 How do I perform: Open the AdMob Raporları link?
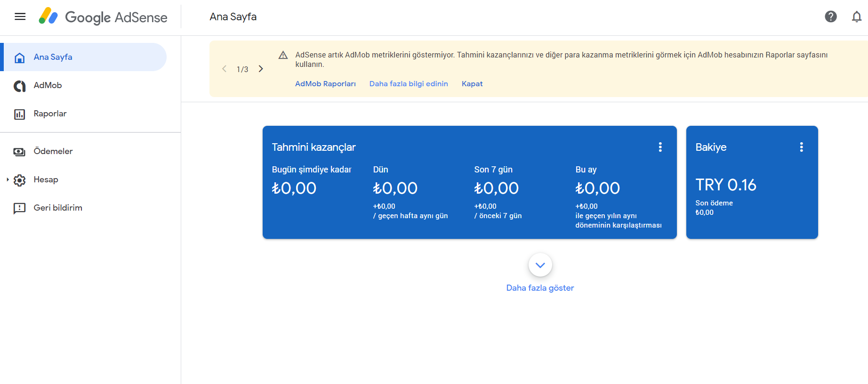point(325,84)
